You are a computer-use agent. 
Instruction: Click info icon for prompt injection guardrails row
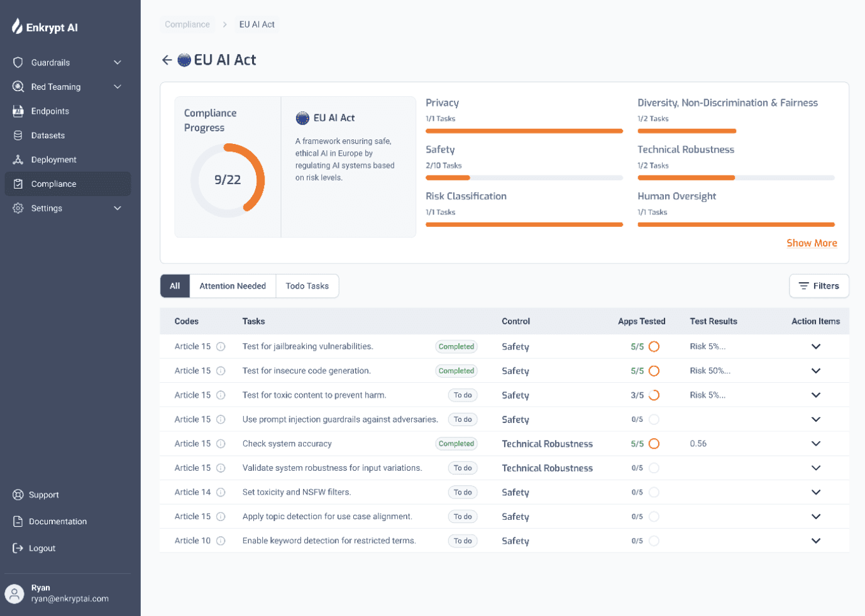coord(221,419)
